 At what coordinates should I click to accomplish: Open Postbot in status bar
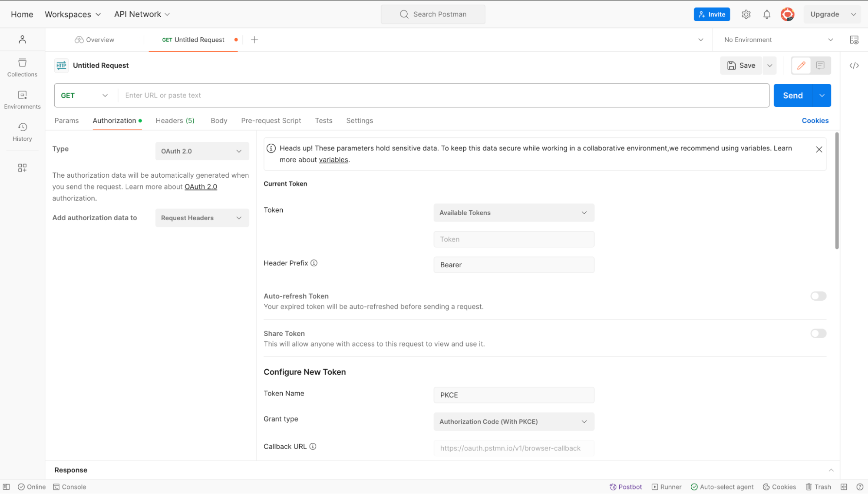click(x=625, y=487)
